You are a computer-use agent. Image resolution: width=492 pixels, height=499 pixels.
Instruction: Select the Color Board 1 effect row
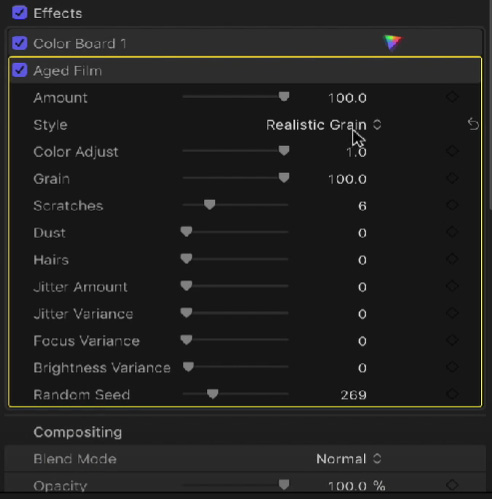(245, 43)
